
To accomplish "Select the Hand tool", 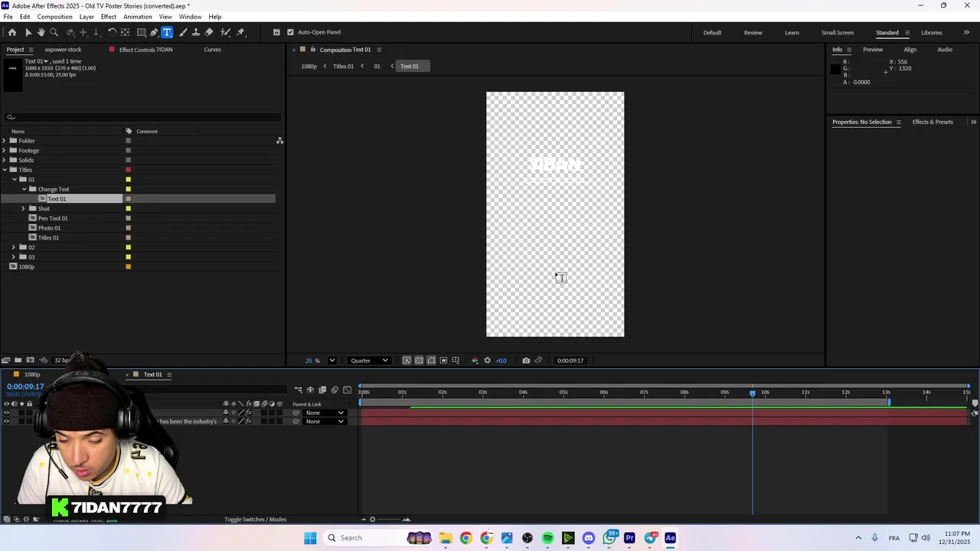I will point(41,32).
